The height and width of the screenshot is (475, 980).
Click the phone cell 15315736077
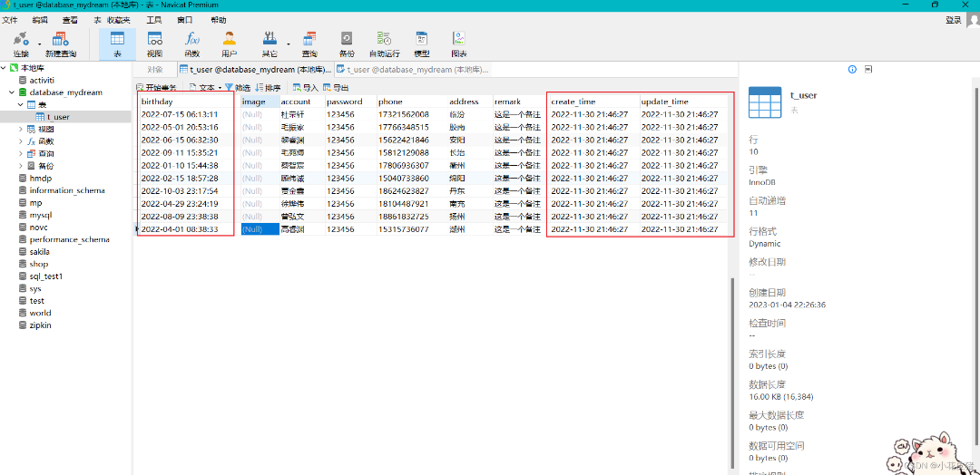tap(411, 229)
